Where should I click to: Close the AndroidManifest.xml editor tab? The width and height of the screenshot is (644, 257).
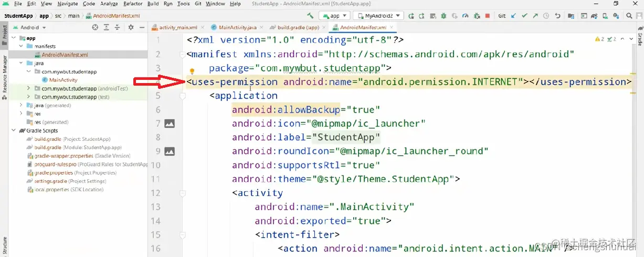[x=390, y=27]
